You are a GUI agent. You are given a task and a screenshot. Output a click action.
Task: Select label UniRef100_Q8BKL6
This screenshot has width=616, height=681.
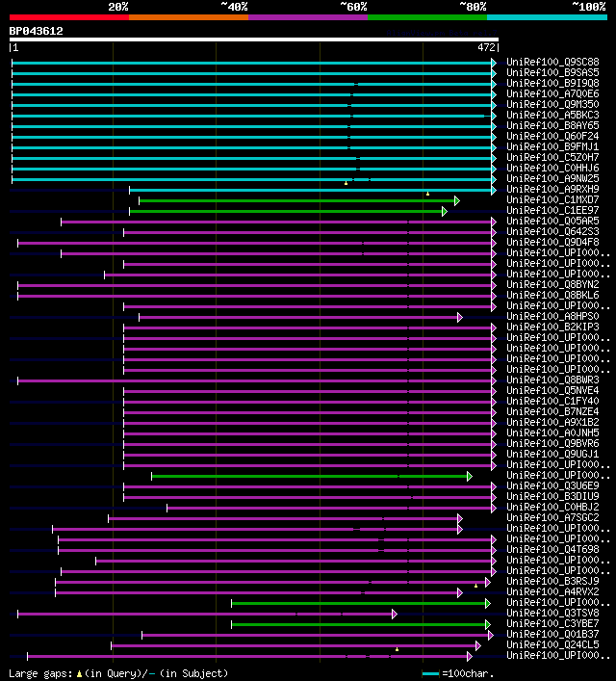(x=552, y=295)
